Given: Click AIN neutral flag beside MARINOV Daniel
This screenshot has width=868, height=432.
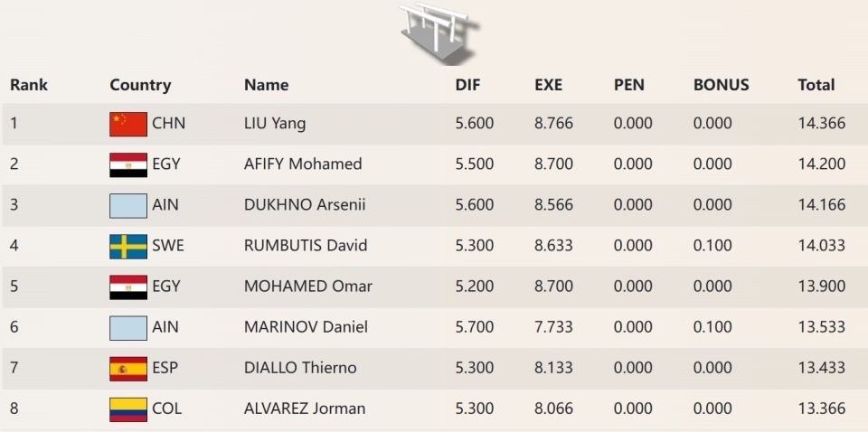Looking at the screenshot, I should [x=127, y=327].
